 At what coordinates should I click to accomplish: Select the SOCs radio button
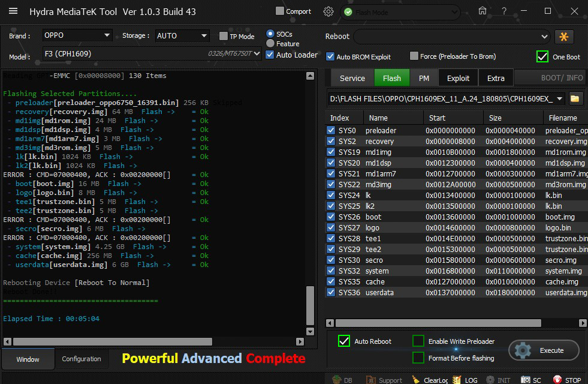pyautogui.click(x=270, y=34)
